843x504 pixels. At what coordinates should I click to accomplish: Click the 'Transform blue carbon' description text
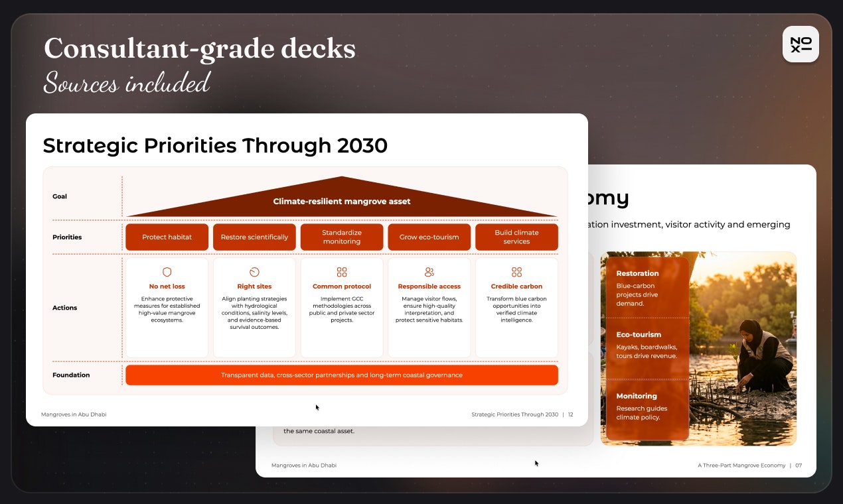click(516, 309)
